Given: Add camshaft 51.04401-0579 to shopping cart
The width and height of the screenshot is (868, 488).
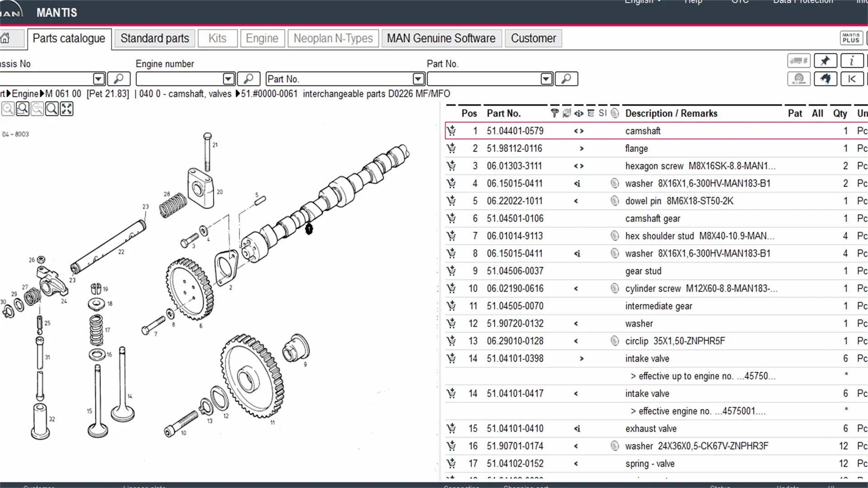Looking at the screenshot, I should pos(451,131).
